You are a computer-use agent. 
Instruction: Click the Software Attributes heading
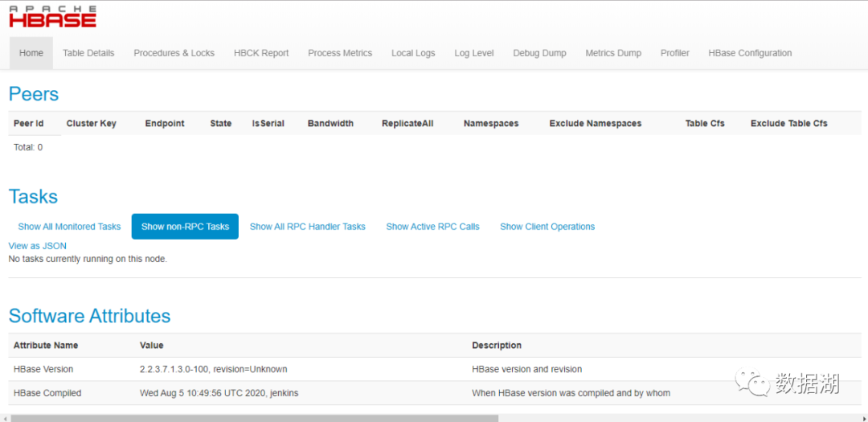click(x=90, y=316)
